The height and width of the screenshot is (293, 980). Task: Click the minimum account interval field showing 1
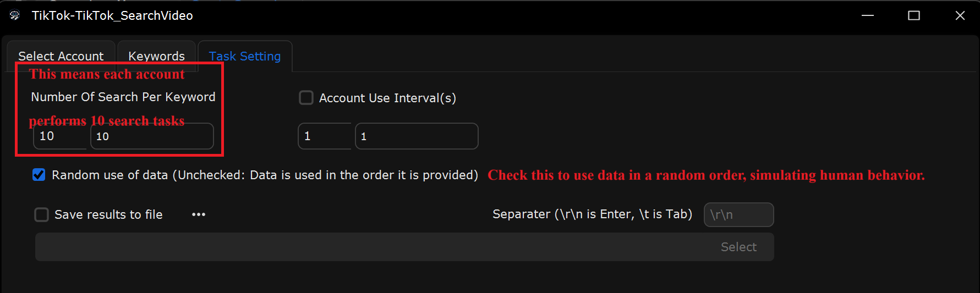click(325, 136)
